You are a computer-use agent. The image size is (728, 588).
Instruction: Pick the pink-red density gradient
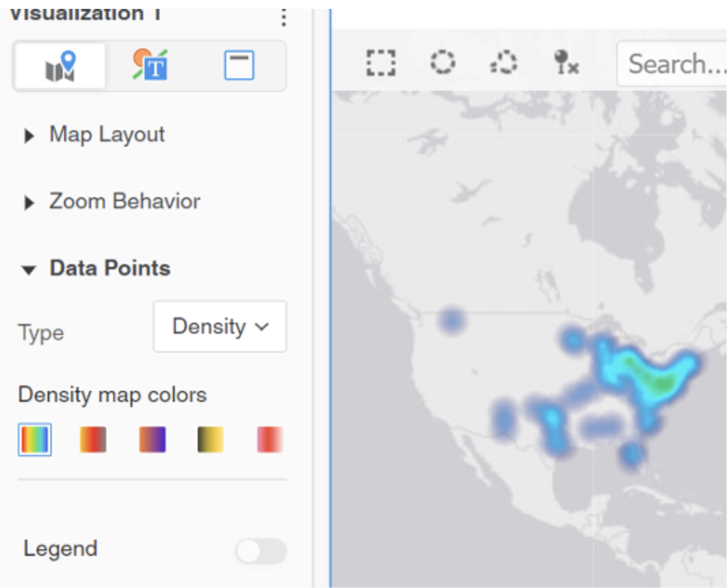click(x=269, y=439)
